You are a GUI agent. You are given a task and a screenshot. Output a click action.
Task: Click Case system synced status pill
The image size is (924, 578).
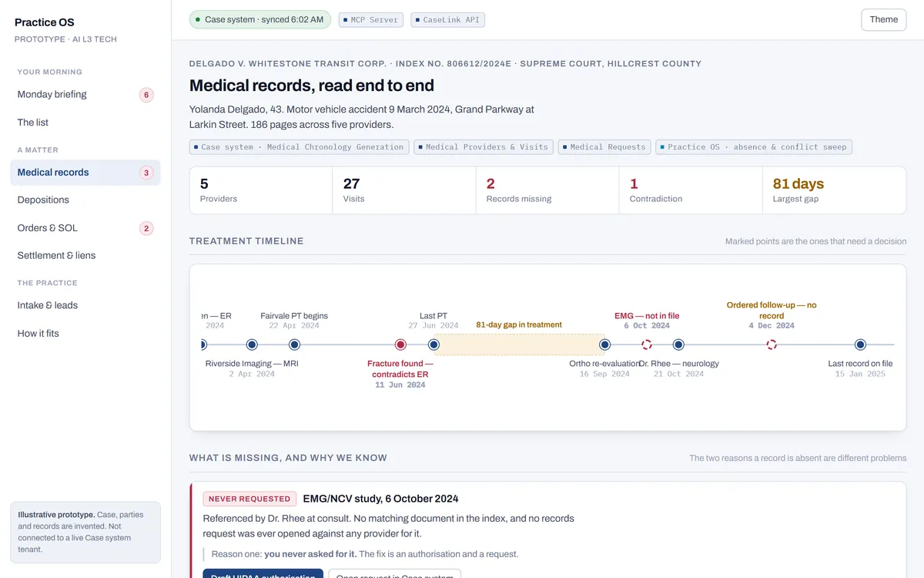259,19
